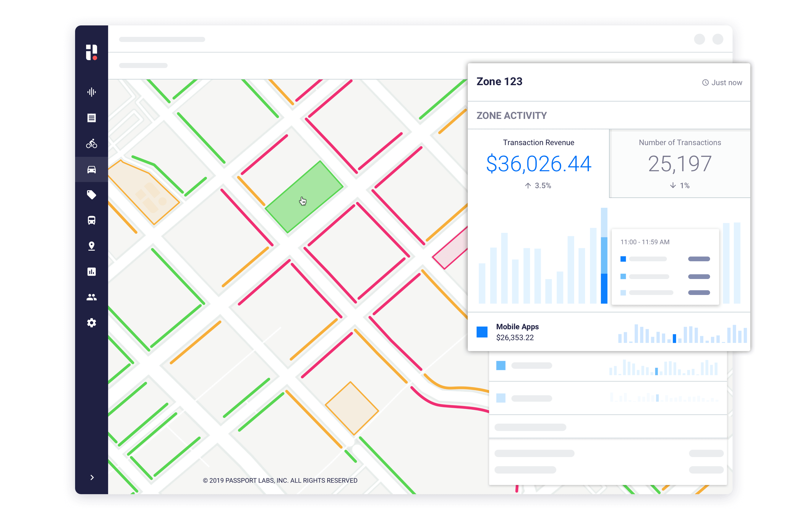Open the ZONE ACTIVITY section header

(x=511, y=115)
